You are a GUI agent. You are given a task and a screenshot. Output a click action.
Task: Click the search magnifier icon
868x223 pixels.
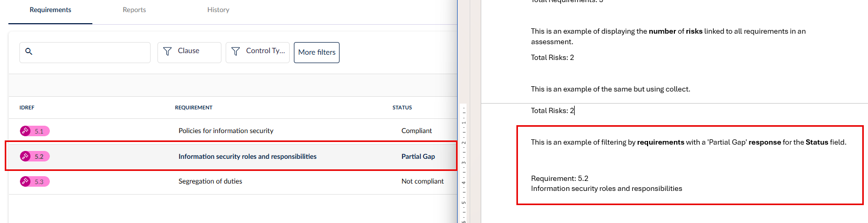pyautogui.click(x=29, y=52)
